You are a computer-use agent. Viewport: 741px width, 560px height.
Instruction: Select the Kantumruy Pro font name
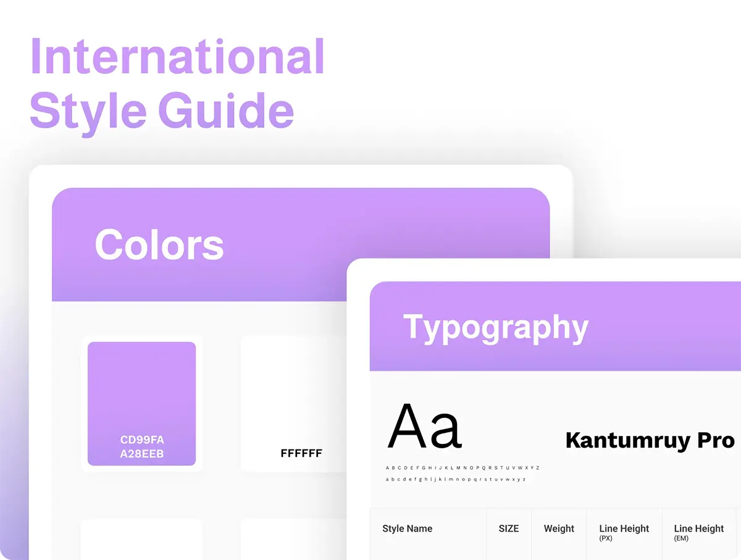650,440
